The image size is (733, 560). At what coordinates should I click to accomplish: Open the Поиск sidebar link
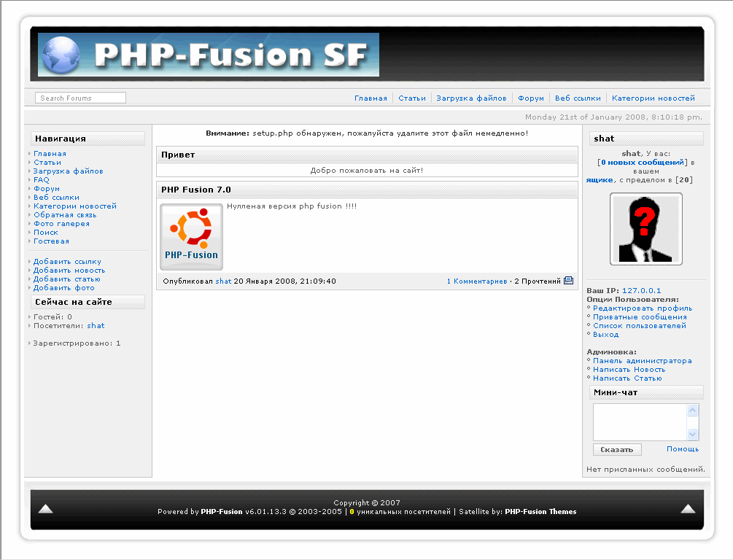coord(46,233)
